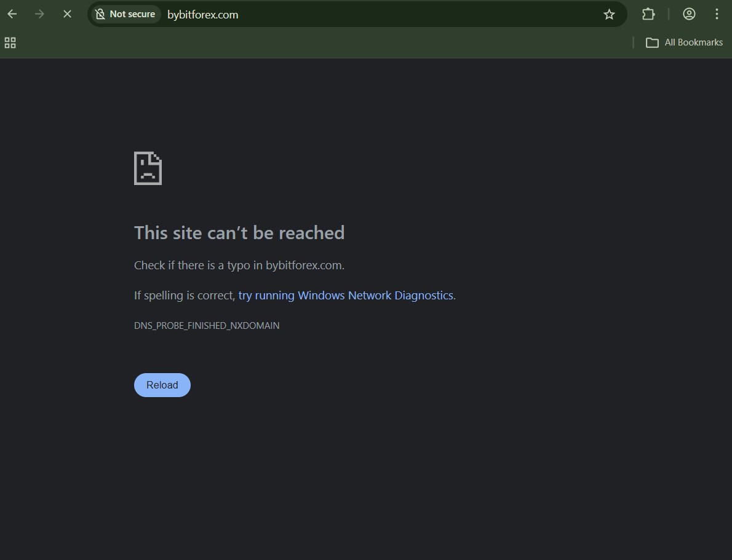Bookmark this page with the star icon

[609, 14]
